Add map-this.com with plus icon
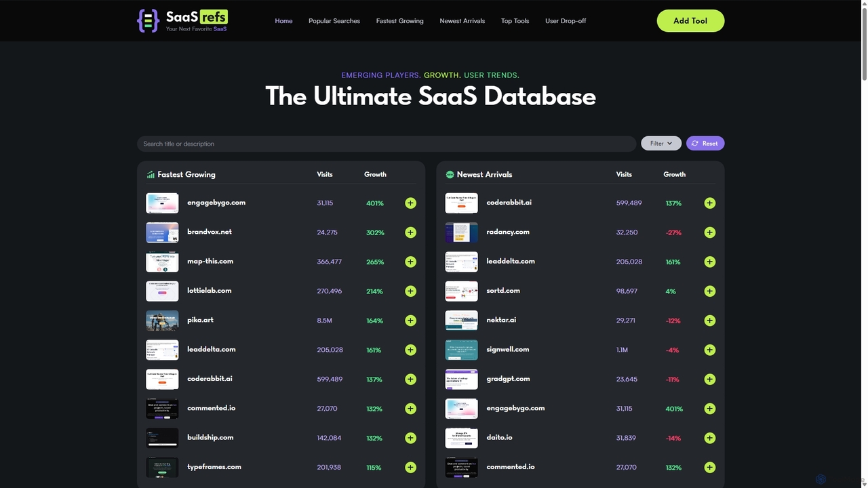 pos(410,262)
